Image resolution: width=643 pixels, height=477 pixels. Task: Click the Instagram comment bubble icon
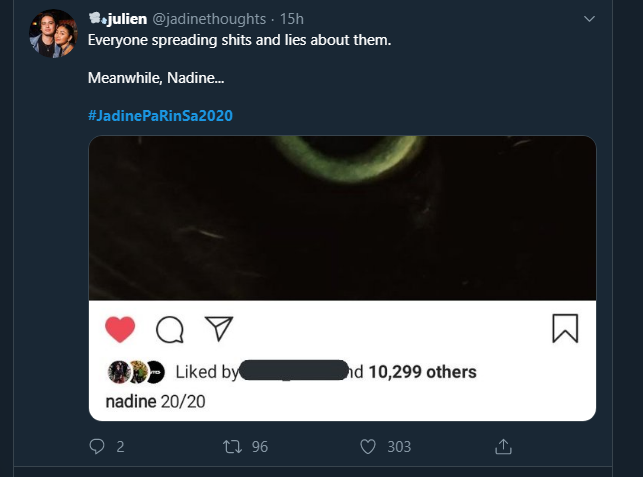click(170, 328)
